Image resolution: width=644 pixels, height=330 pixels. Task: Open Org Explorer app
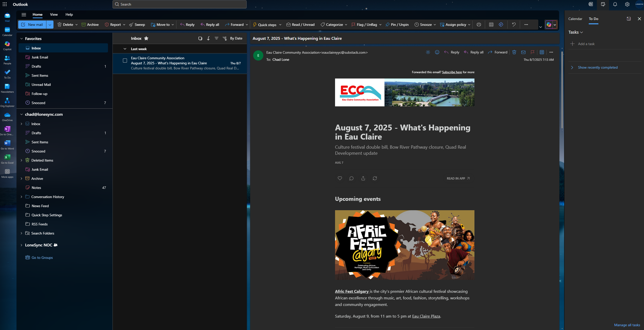(x=7, y=102)
